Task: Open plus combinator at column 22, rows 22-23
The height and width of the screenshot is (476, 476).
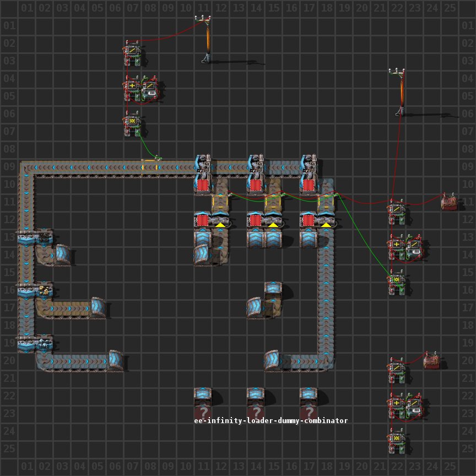Action: coord(397,405)
